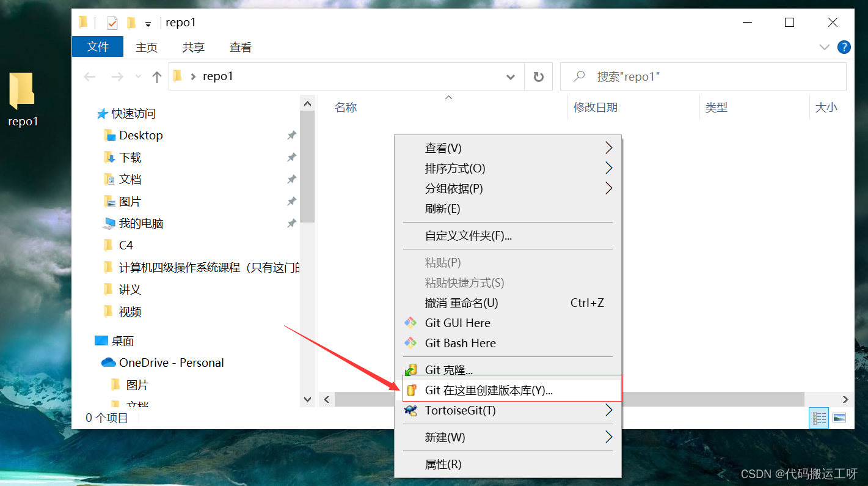Image resolution: width=868 pixels, height=486 pixels.
Task: Sort by 类型 column header
Action: pyautogui.click(x=717, y=108)
